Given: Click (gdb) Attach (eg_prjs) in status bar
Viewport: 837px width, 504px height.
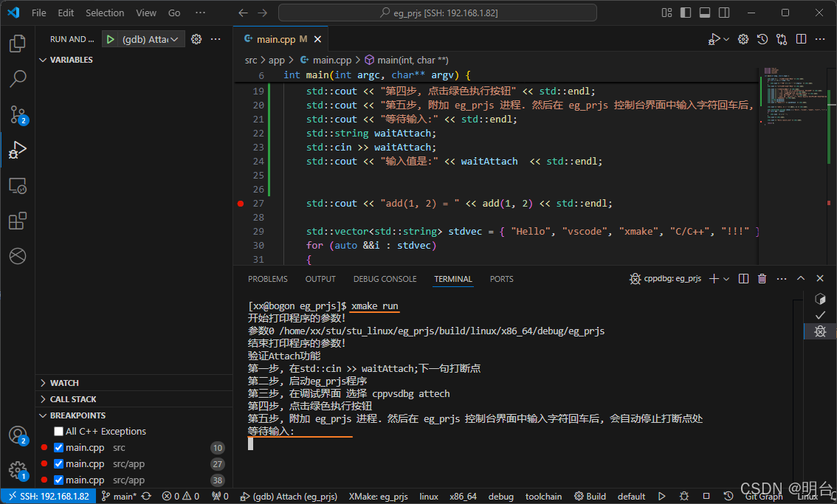Looking at the screenshot, I should pos(289,496).
